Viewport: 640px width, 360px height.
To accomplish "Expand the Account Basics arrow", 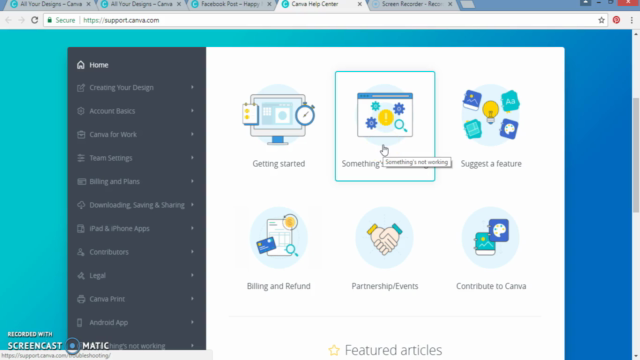I will click(x=192, y=111).
